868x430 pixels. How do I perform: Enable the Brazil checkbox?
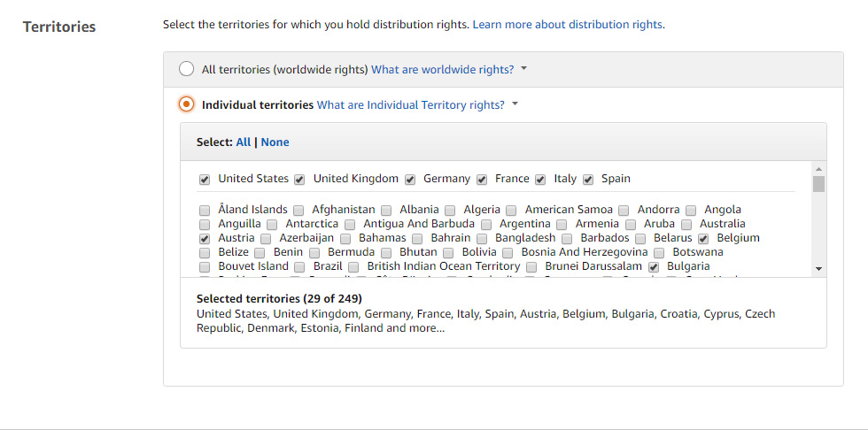click(300, 267)
